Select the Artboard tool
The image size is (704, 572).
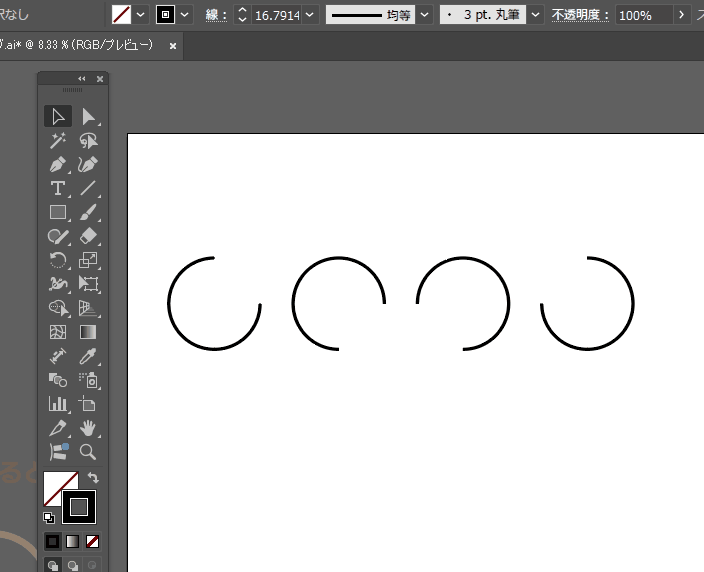(x=88, y=404)
